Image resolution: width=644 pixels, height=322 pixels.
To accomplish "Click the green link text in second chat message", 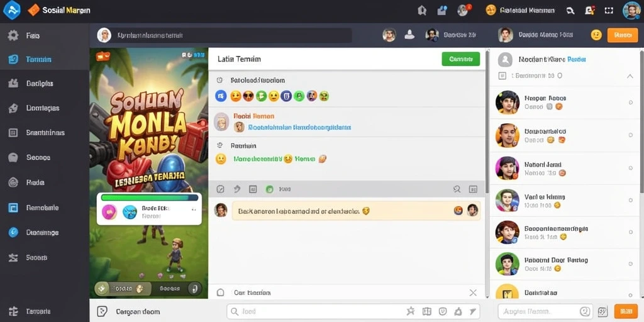I will click(x=274, y=158).
